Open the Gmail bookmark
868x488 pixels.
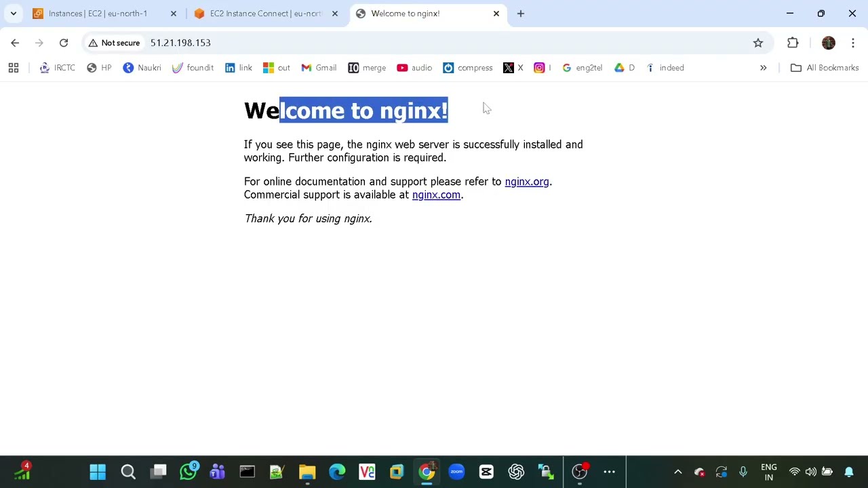[319, 68]
